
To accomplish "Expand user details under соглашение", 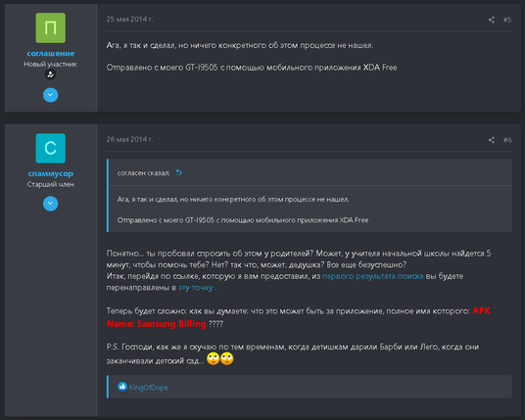I will pyautogui.click(x=51, y=95).
